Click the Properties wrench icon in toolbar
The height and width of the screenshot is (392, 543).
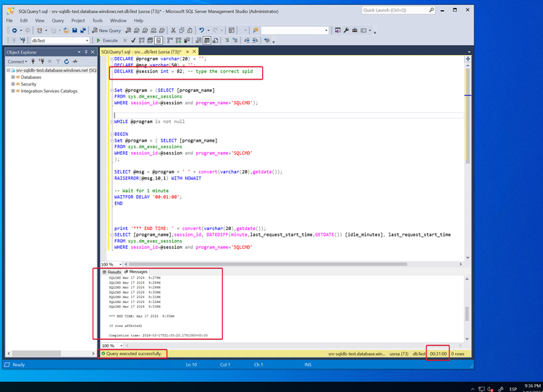pos(345,30)
